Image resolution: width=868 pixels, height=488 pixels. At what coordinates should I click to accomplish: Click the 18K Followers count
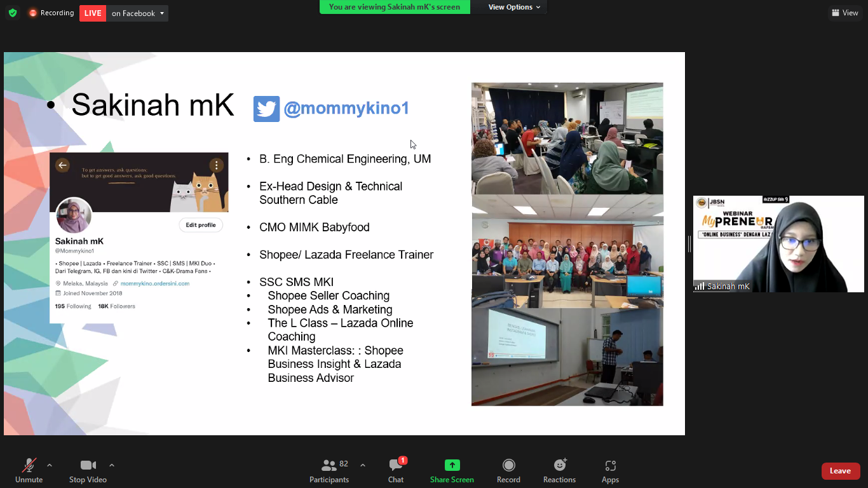116,306
